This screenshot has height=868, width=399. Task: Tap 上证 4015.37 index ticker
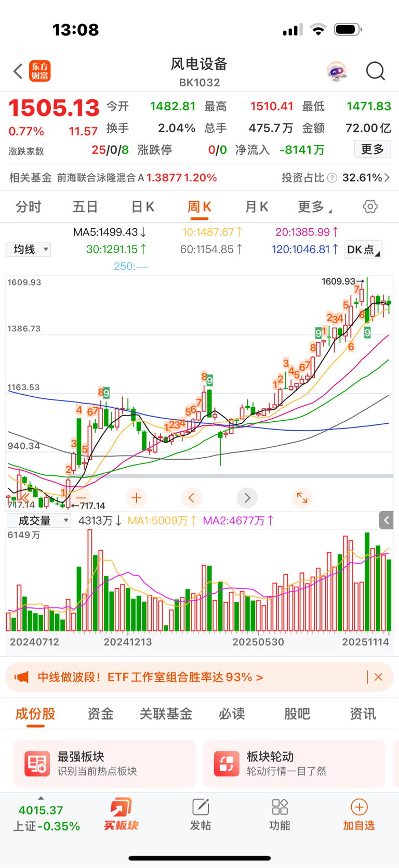click(x=46, y=818)
